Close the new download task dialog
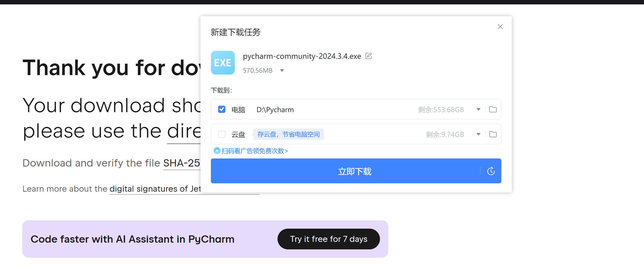Image resolution: width=644 pixels, height=275 pixels. 500,27
